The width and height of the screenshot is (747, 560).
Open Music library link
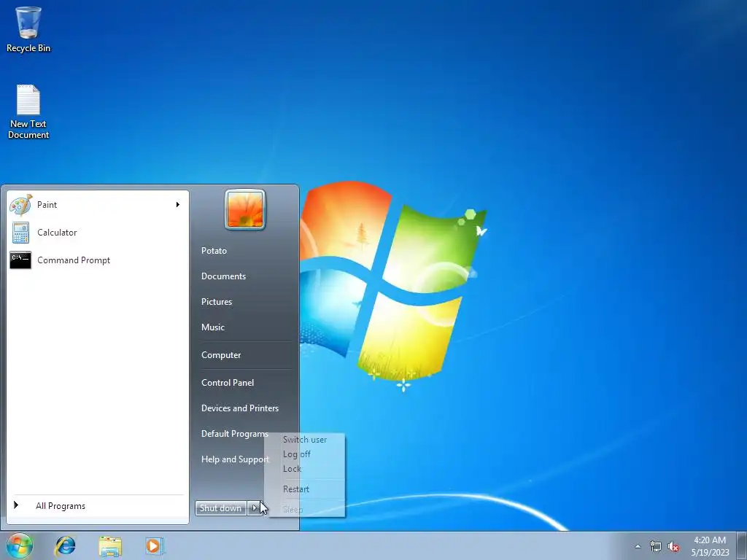click(212, 327)
